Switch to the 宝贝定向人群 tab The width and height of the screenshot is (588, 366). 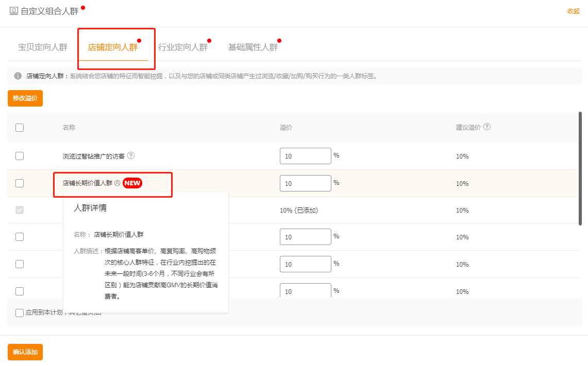coord(43,47)
